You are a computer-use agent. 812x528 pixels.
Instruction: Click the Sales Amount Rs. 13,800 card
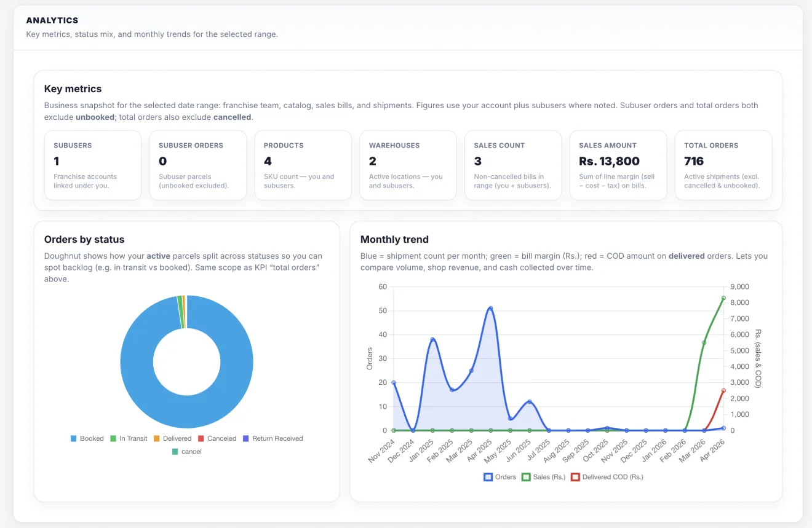click(x=618, y=165)
